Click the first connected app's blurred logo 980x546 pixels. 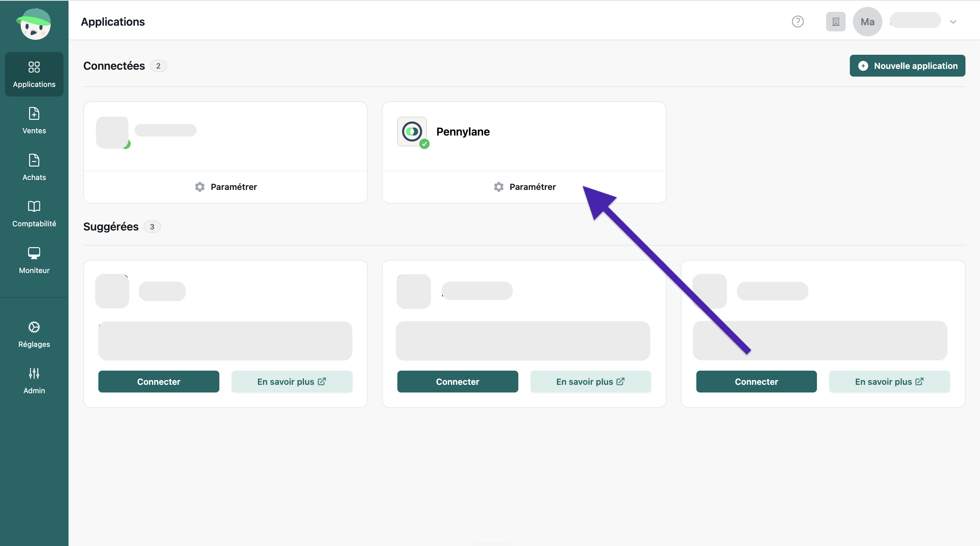(112, 132)
